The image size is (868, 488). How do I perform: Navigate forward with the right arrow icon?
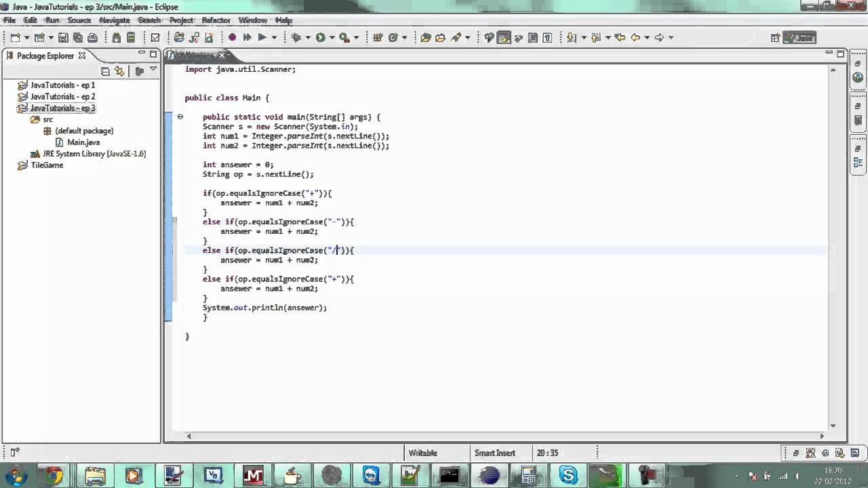[659, 38]
